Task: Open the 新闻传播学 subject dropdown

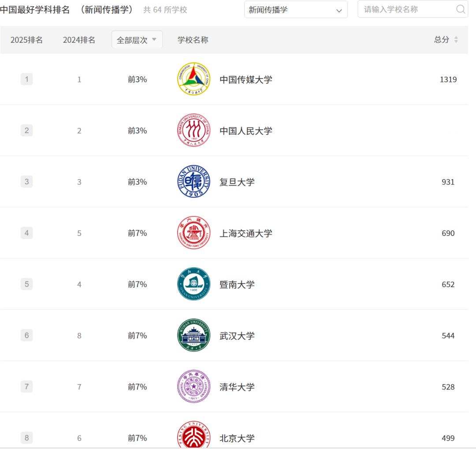Action: [x=296, y=10]
